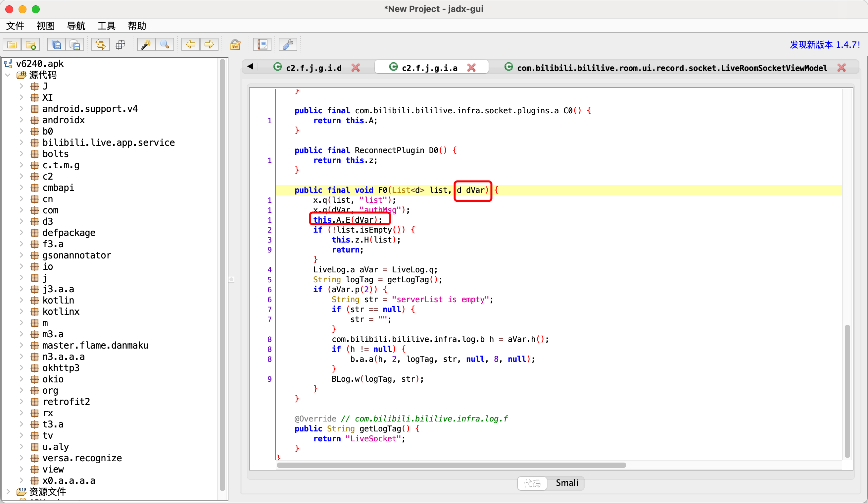Close the LiveRoomSocketViewModel tab
868x503 pixels.
842,68
